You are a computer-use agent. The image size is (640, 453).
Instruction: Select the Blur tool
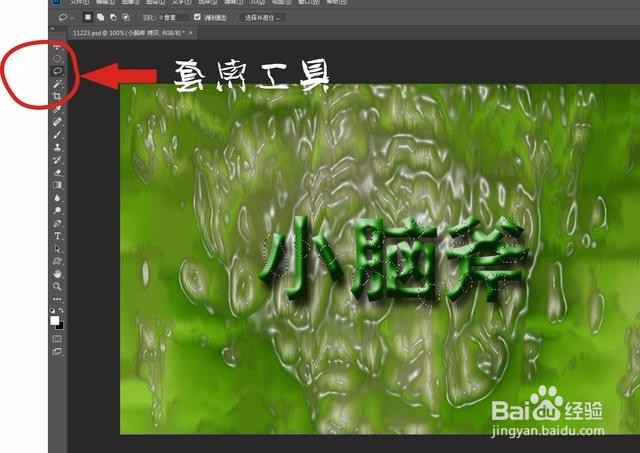click(x=58, y=198)
